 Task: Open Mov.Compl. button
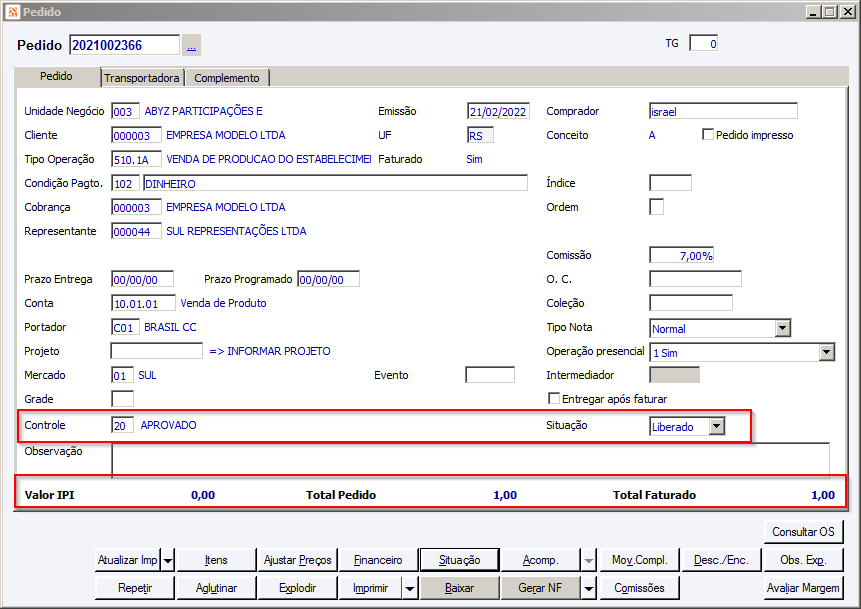point(640,560)
